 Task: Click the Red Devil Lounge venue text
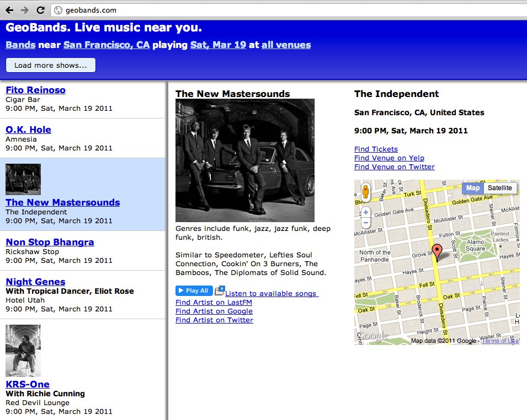[x=38, y=403]
